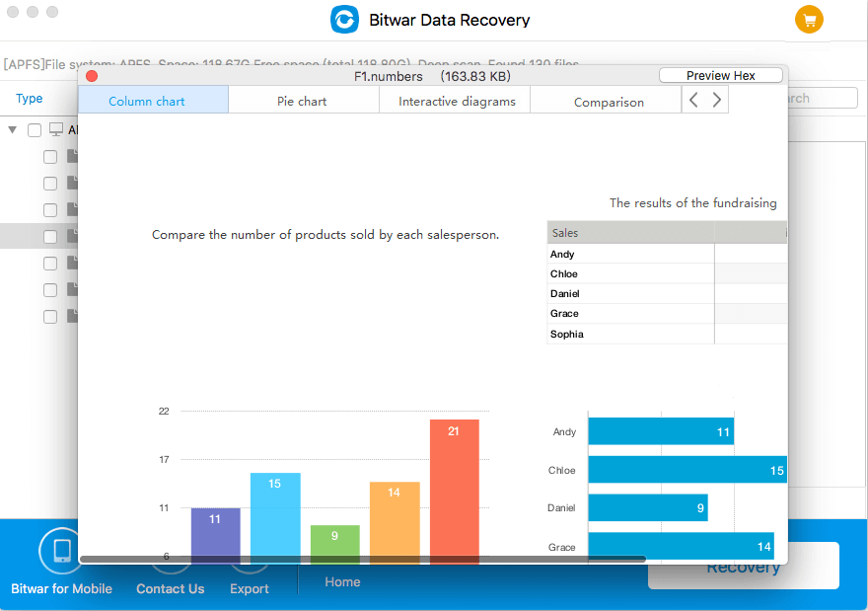The height and width of the screenshot is (611, 868).
Task: Click the '(163.83 KB)' file size text
Action: tap(475, 76)
